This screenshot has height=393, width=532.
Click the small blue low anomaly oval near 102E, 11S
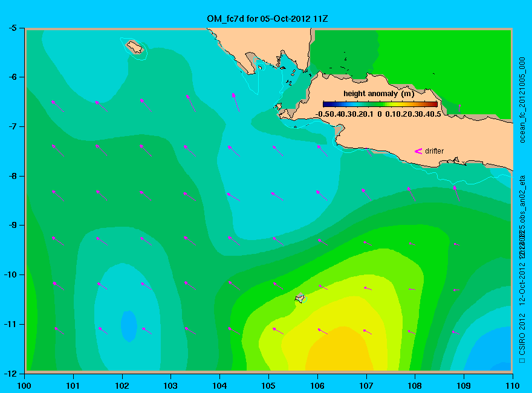tap(129, 326)
